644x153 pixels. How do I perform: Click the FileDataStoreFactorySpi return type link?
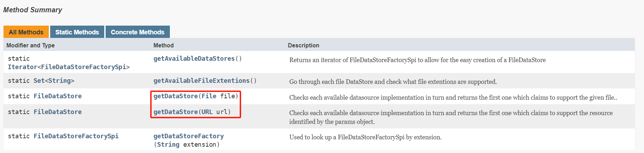point(76,136)
